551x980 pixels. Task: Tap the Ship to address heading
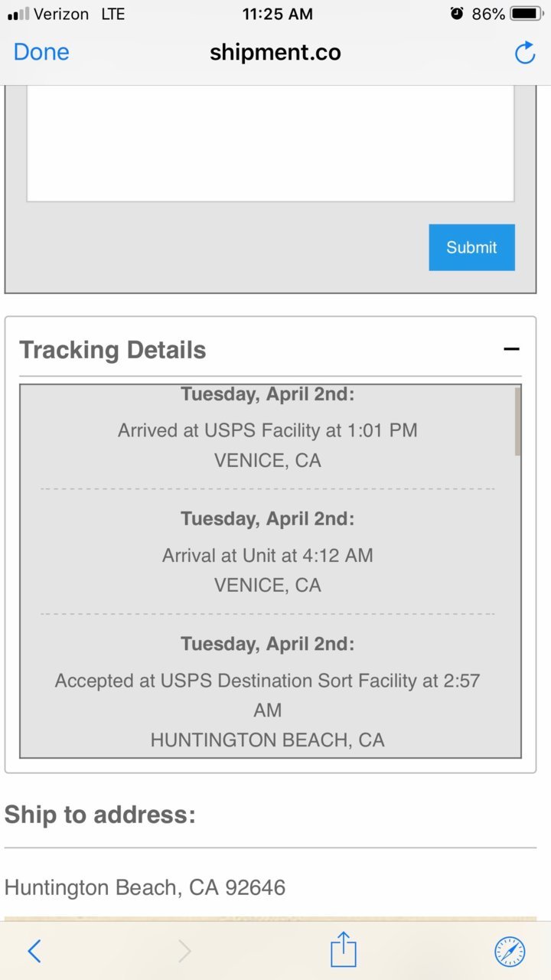tap(100, 814)
